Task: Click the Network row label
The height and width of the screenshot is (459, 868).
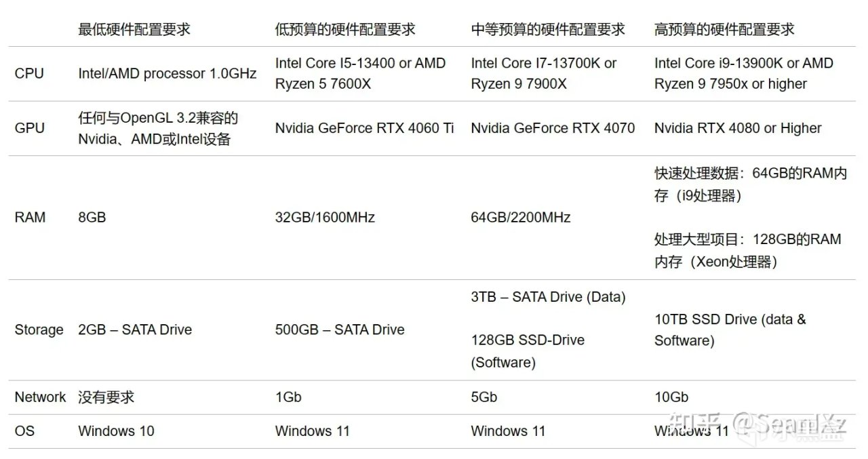Action: 40,397
